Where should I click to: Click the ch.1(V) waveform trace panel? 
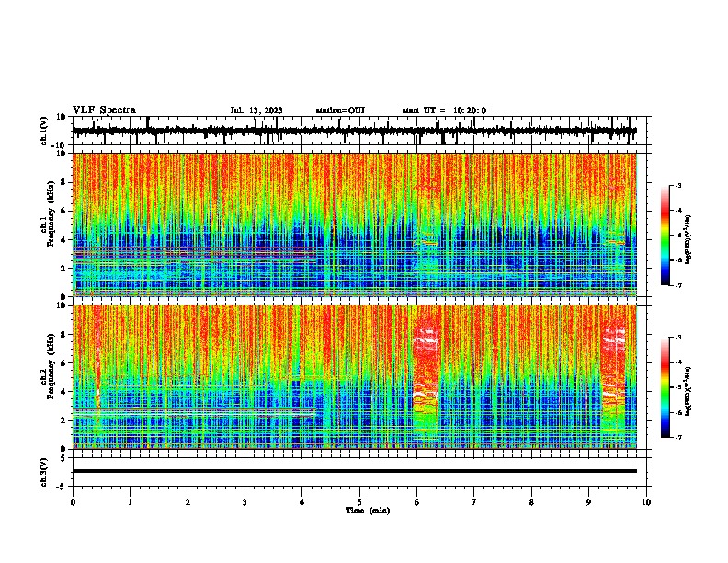point(359,131)
